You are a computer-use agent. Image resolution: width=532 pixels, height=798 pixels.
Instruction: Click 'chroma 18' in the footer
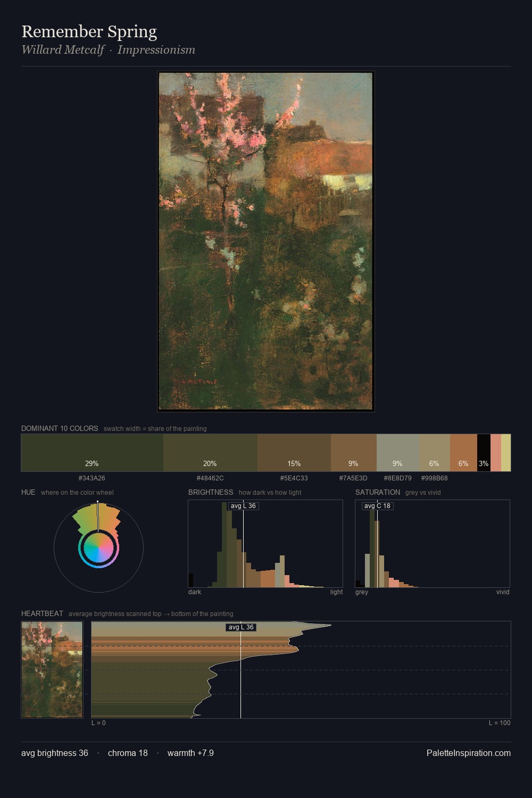[128, 753]
